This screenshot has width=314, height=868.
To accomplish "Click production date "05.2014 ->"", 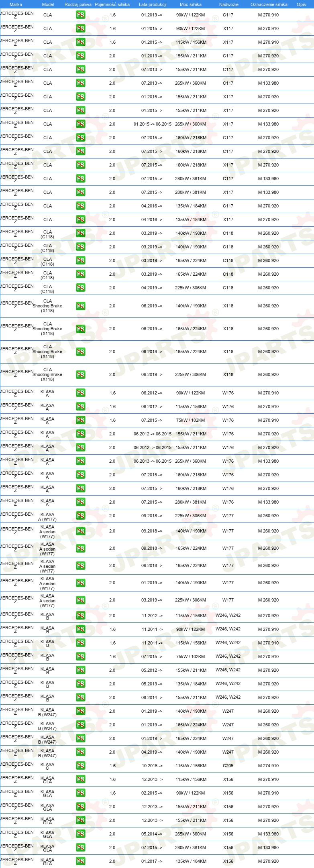I will point(152,834).
